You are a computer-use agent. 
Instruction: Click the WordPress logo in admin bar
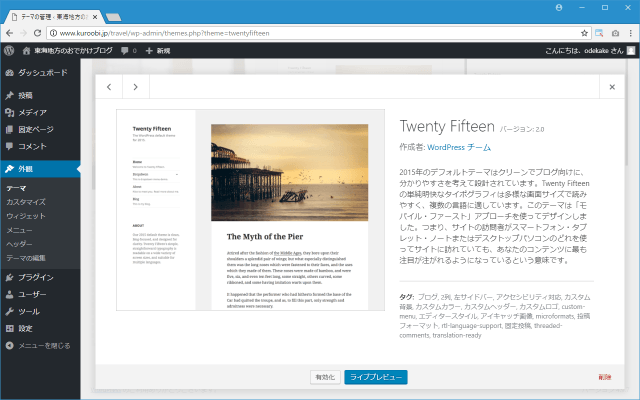[x=9, y=51]
